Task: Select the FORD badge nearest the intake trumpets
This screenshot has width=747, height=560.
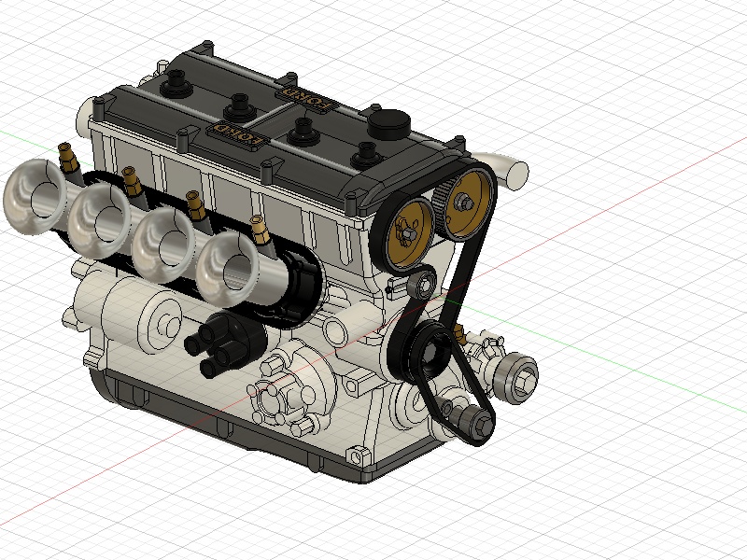Action: 237,134
